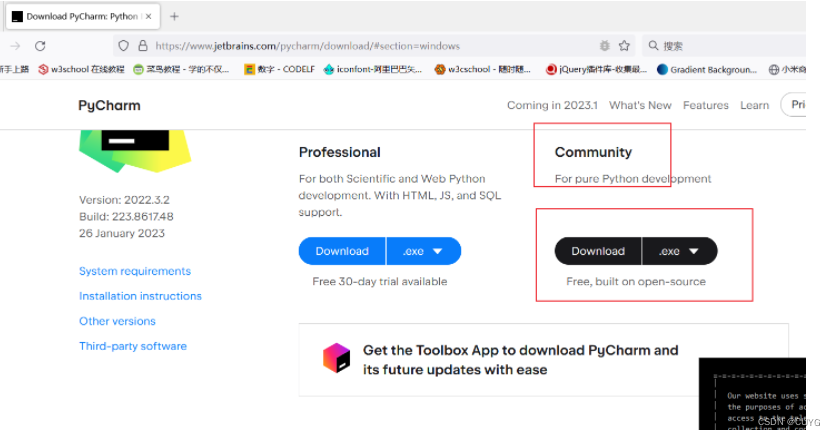Image resolution: width=835 pixels, height=436 pixels.
Task: Select the Download PyCharm browser tab
Action: (83, 17)
